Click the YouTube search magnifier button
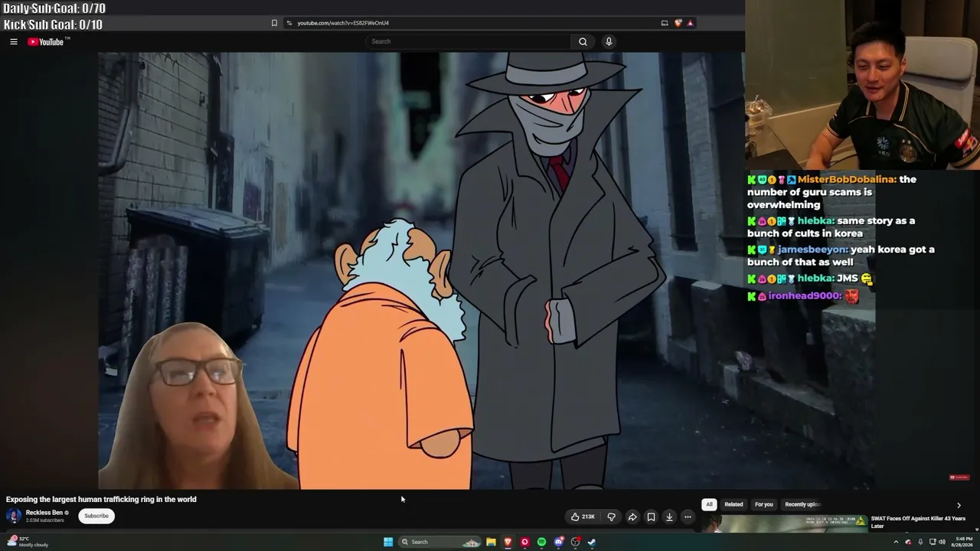 (x=583, y=41)
